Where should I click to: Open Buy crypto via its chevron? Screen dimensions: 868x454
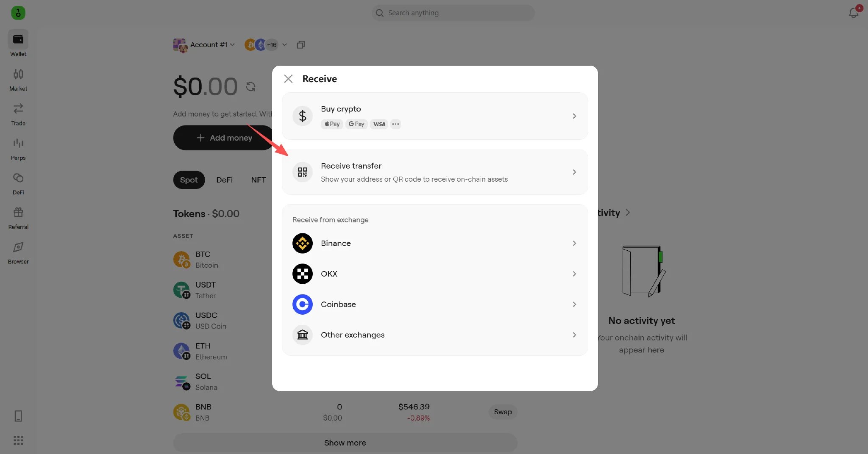(x=574, y=116)
